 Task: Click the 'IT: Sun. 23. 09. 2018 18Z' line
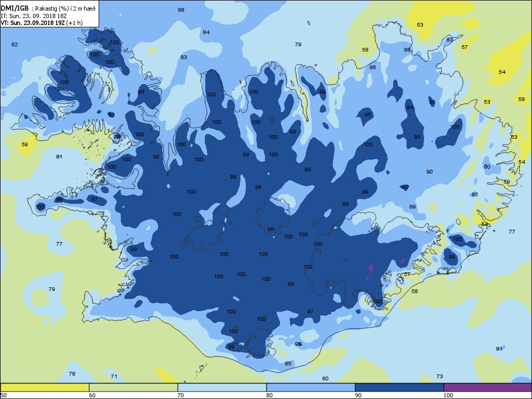[x=33, y=16]
